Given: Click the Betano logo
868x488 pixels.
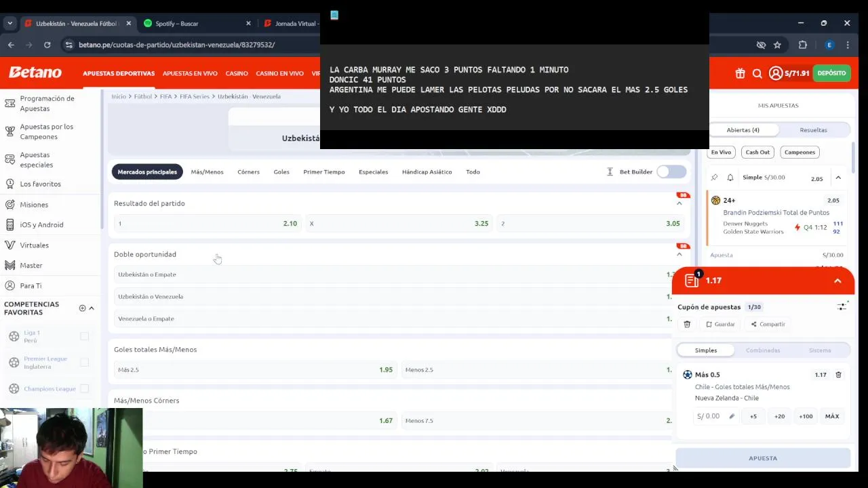Looking at the screenshot, I should 35,73.
